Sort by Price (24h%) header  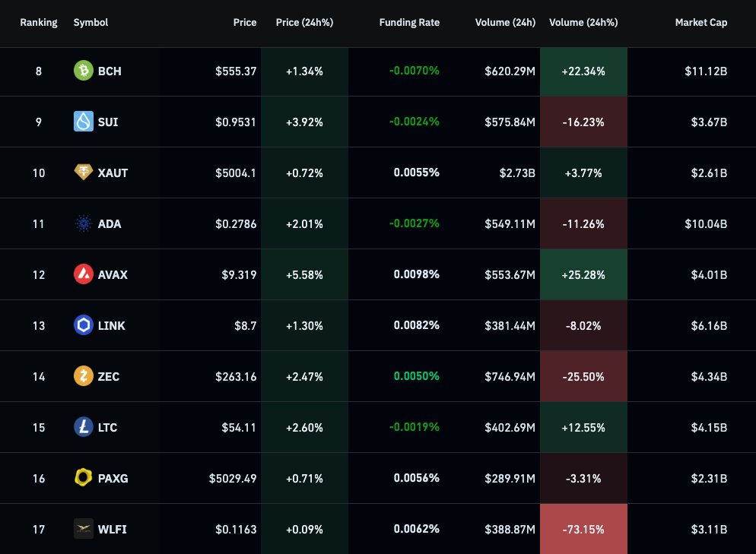coord(304,23)
